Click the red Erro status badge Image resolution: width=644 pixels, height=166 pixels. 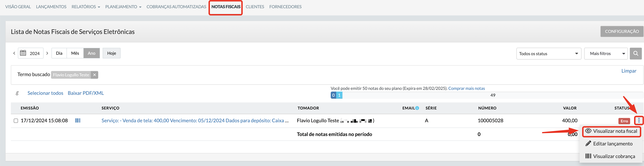624,121
